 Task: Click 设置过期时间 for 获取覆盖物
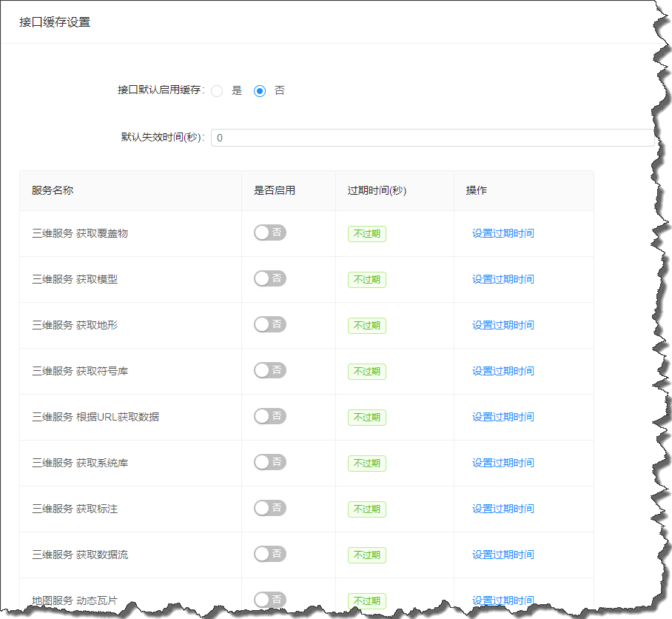(x=503, y=233)
